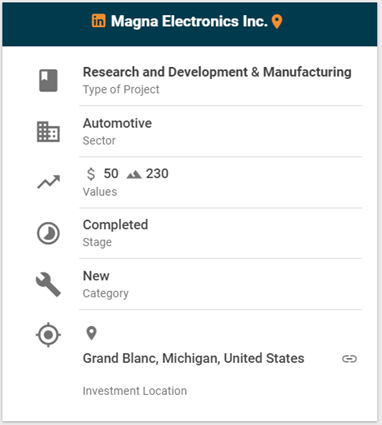The height and width of the screenshot is (425, 382).
Task: Select Grand Blanc, Michigan, United States text
Action: tap(193, 358)
